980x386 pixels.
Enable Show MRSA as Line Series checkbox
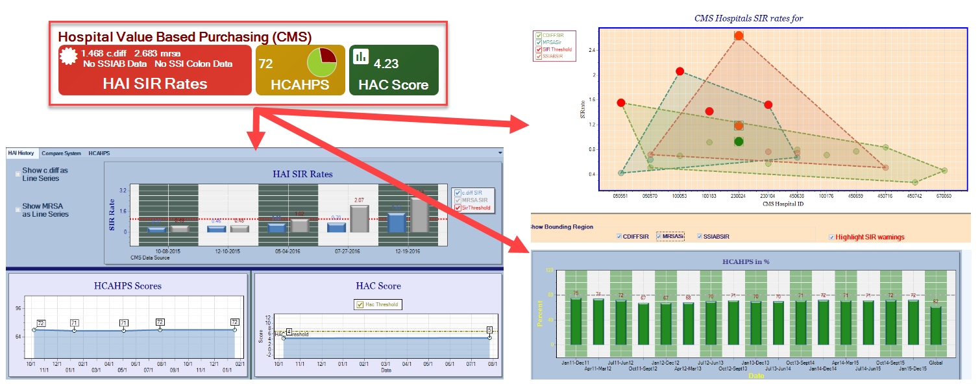point(18,210)
